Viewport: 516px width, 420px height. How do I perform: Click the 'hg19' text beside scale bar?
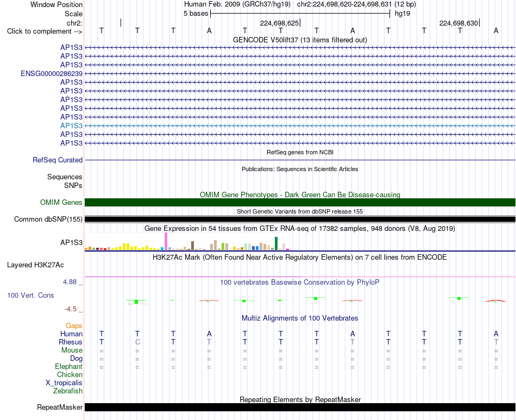click(x=402, y=14)
